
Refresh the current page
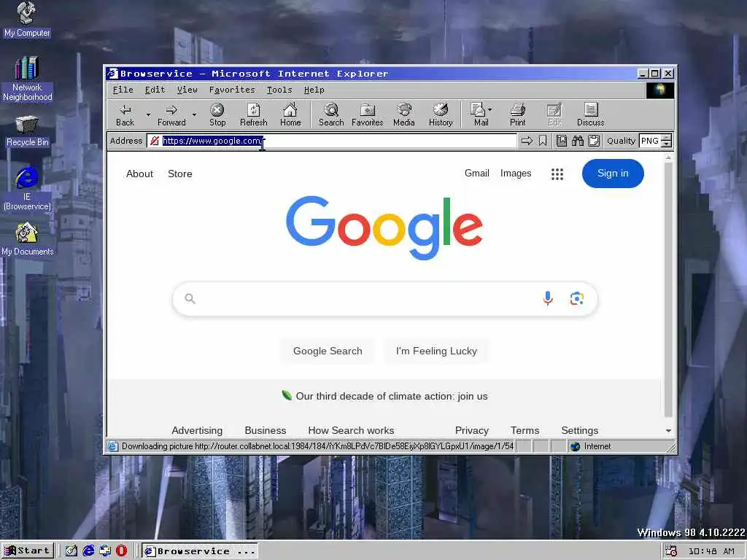253,114
